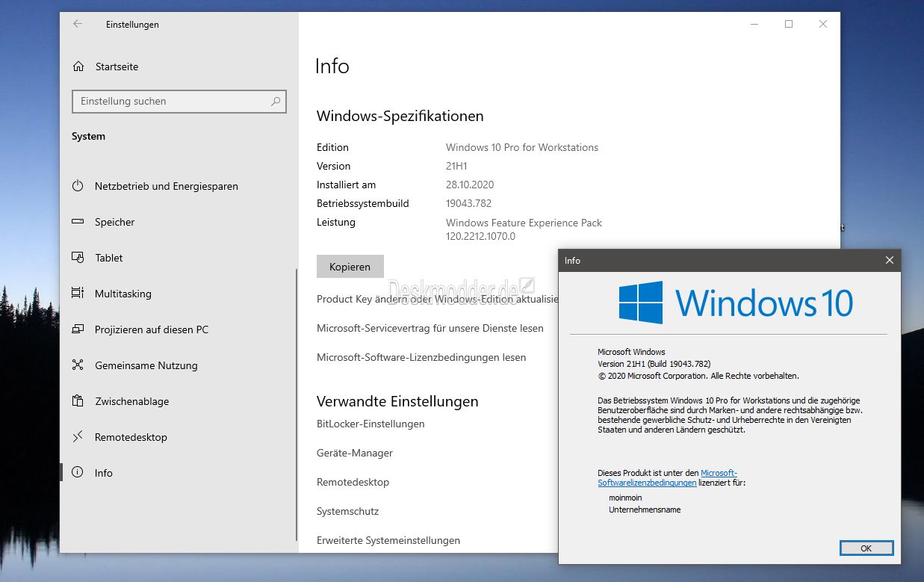Open Geräte-Manager link
The image size is (924, 582).
coord(355,453)
